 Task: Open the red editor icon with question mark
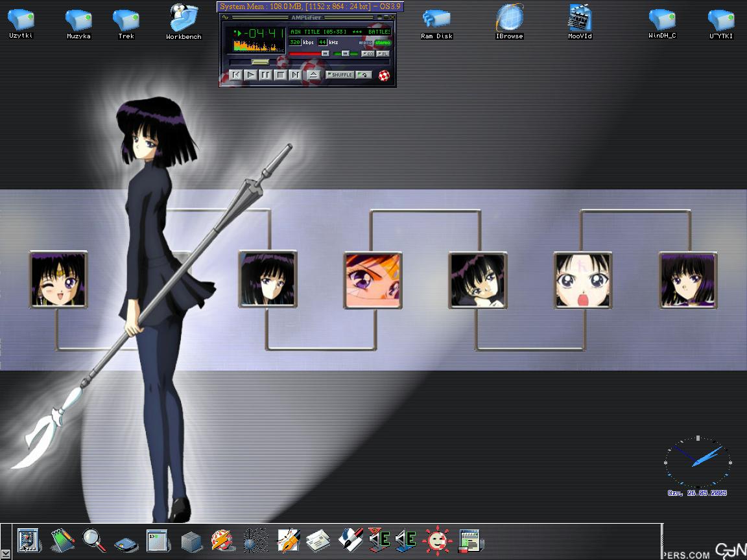(x=379, y=540)
